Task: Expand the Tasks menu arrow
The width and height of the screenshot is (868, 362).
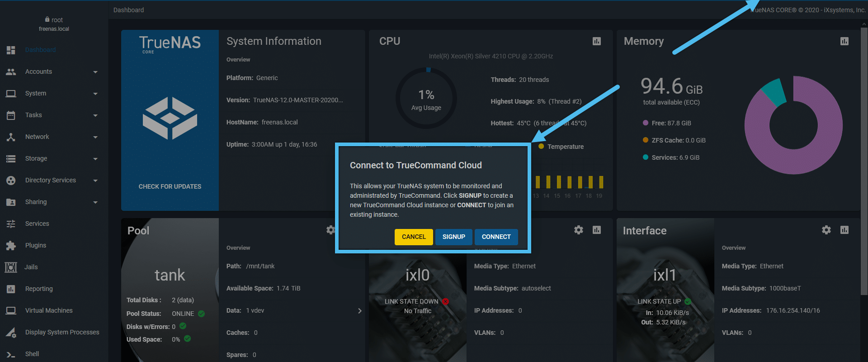Action: click(x=95, y=115)
